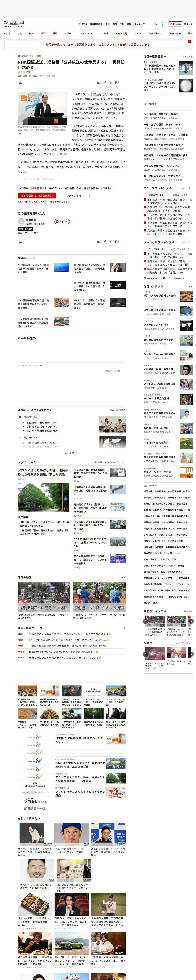Viewport: 196px width, 980px height.
Task: Open 社会 navigation tab
Action: click(x=19, y=33)
